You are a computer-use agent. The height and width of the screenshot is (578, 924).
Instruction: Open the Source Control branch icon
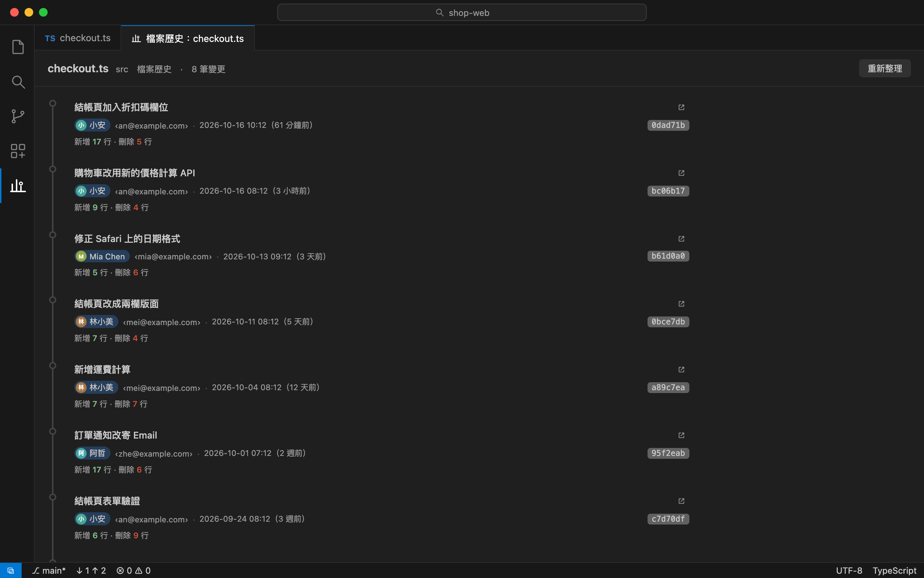[x=18, y=116]
